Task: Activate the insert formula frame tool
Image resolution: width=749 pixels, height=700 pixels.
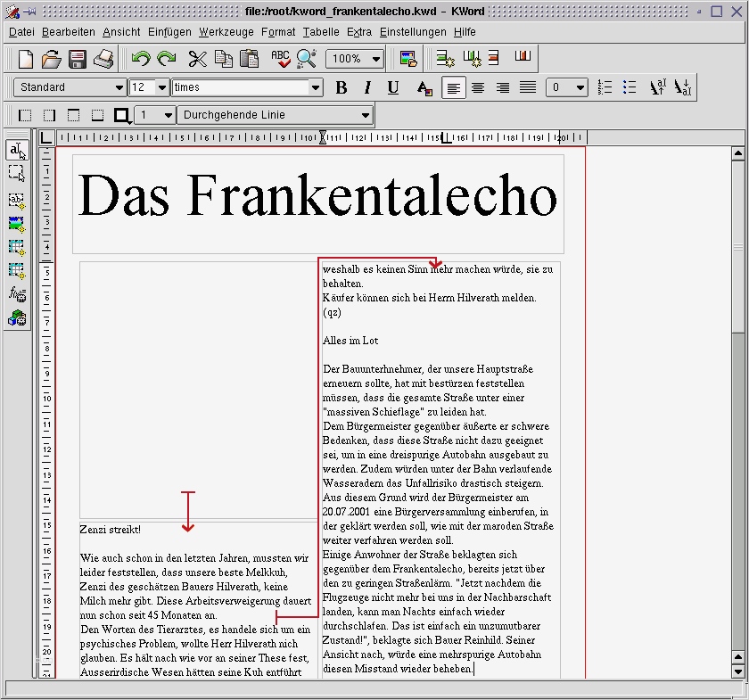Action: pyautogui.click(x=16, y=291)
